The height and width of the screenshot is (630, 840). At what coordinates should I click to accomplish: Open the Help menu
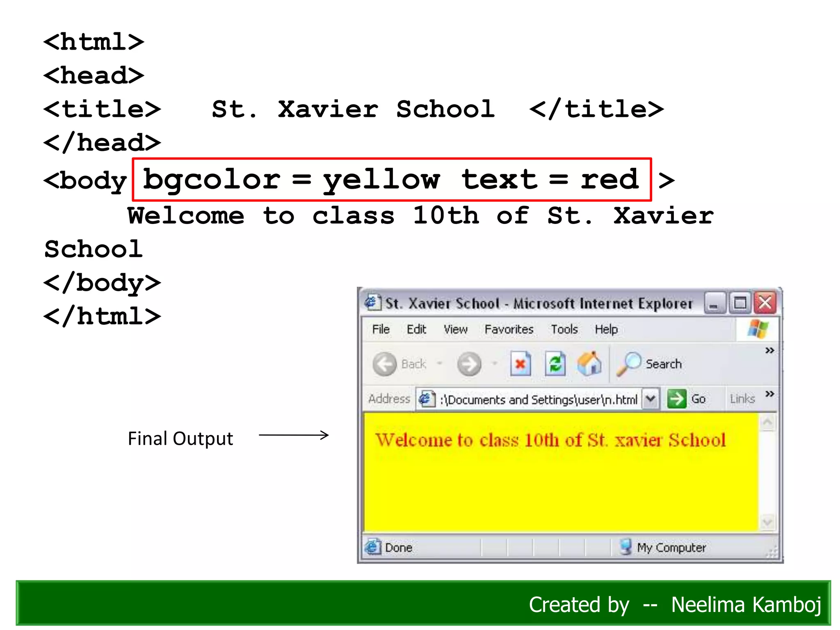(606, 329)
